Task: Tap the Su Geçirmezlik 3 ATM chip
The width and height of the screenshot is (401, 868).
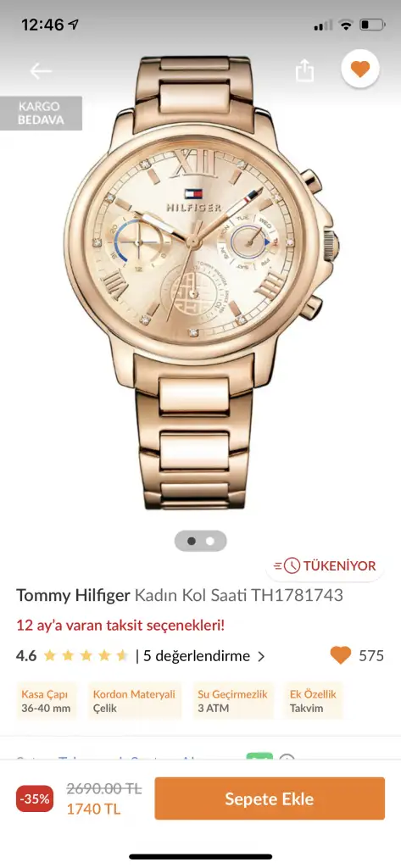Action: pyautogui.click(x=232, y=701)
